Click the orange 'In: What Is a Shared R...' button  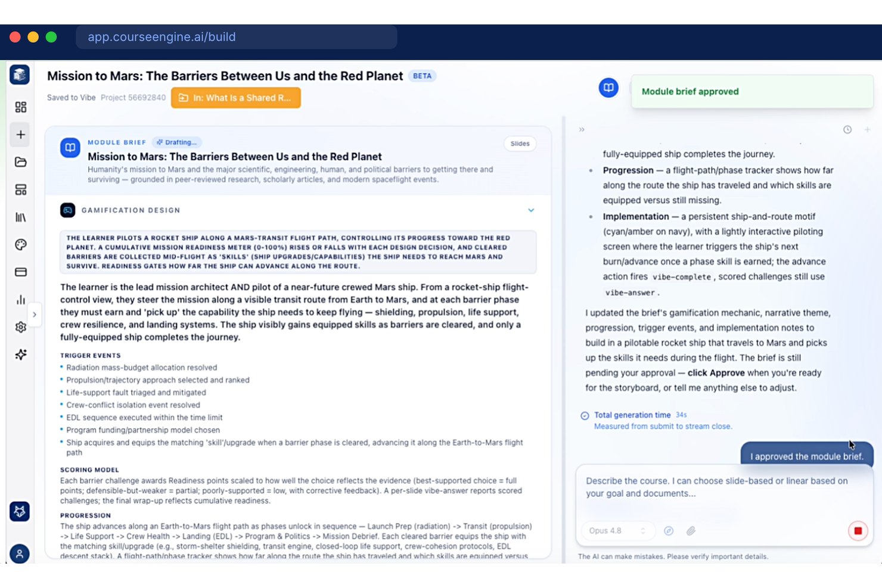tap(236, 98)
